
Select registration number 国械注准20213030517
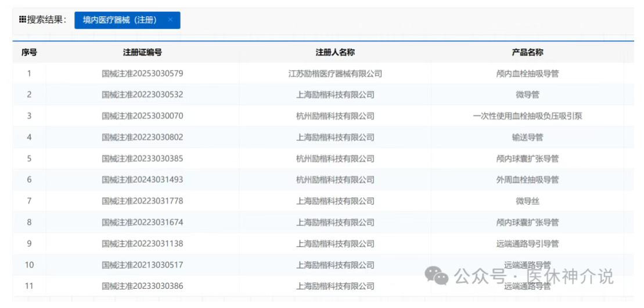point(142,265)
